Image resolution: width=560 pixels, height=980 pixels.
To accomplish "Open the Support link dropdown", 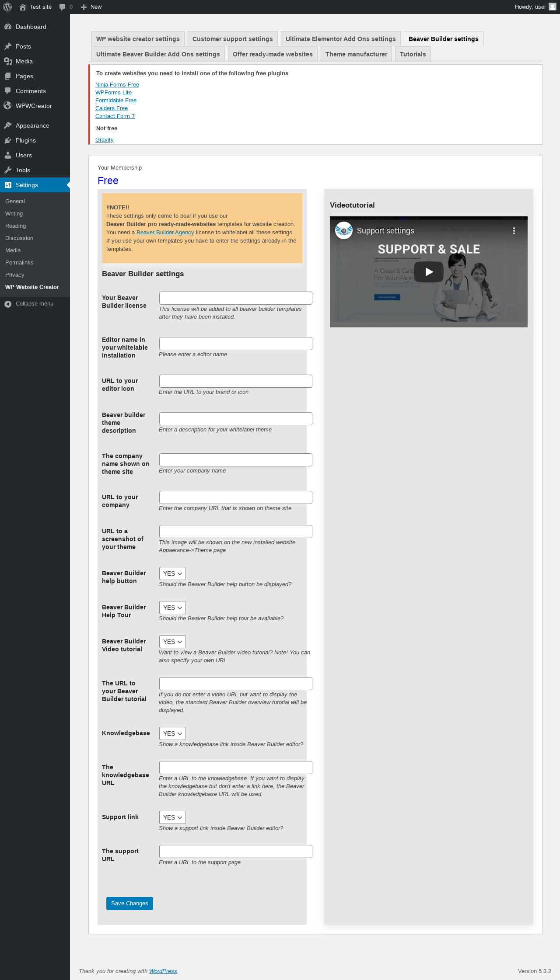I will (x=172, y=817).
